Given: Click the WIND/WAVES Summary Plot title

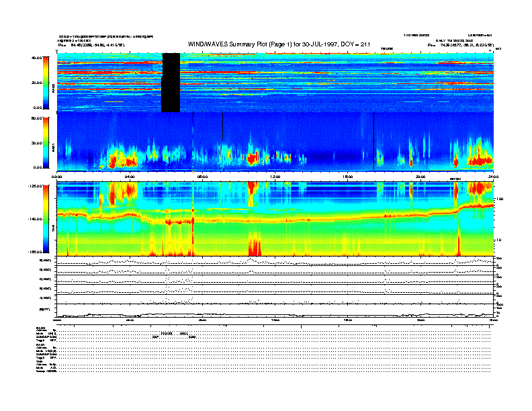Looking at the screenshot, I should click(279, 44).
